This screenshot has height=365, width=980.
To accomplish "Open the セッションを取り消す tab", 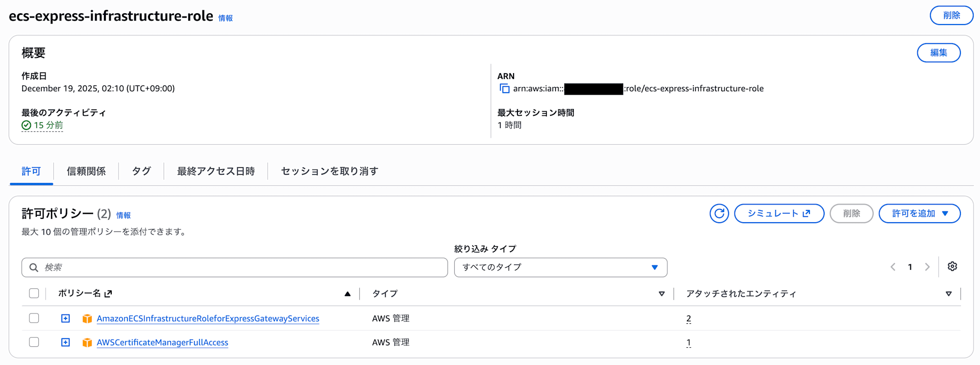I will [x=329, y=171].
